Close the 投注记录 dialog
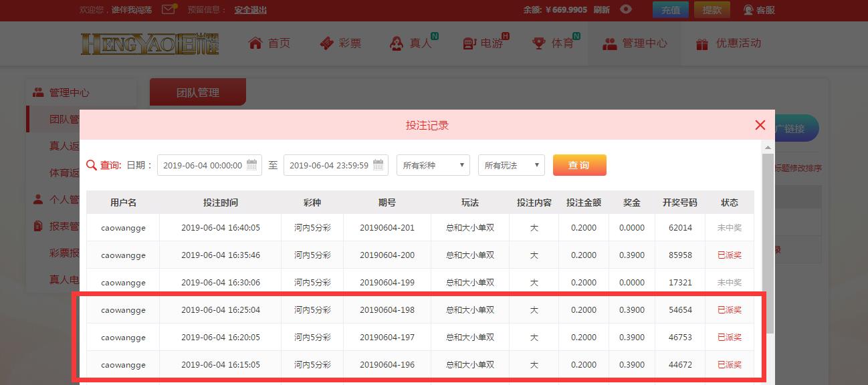 [760, 125]
